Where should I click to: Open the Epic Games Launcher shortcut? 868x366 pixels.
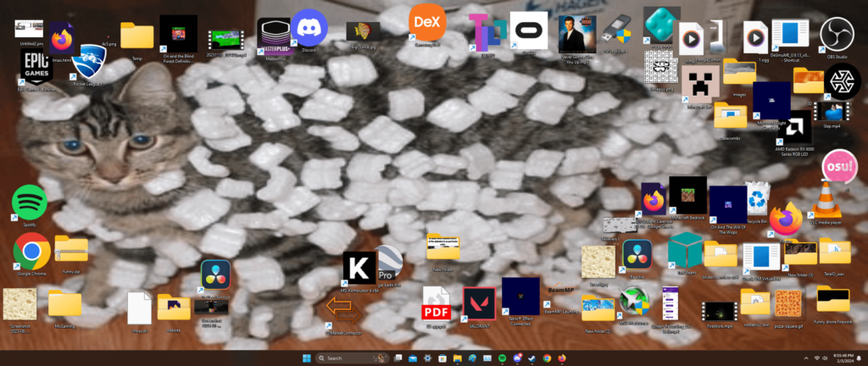36,65
